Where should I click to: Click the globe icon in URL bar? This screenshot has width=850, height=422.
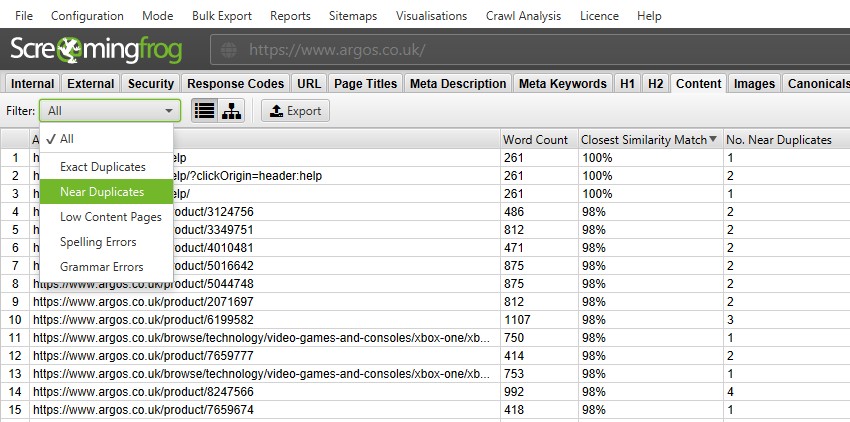(x=228, y=50)
